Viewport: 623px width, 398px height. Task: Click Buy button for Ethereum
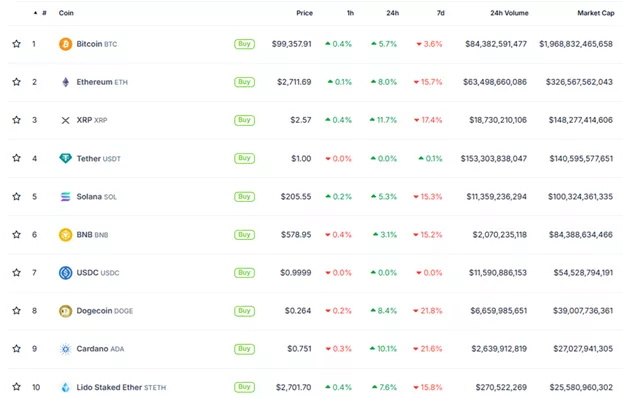tap(244, 82)
